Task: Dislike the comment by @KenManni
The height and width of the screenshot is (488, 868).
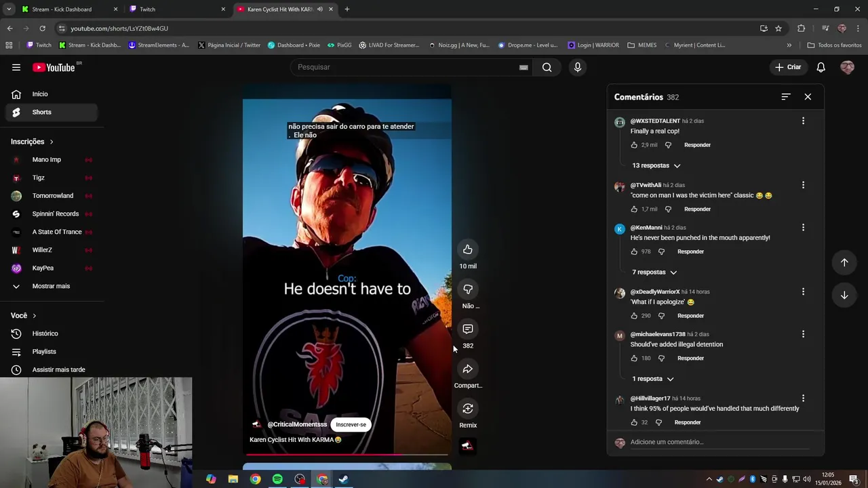Action: point(661,251)
